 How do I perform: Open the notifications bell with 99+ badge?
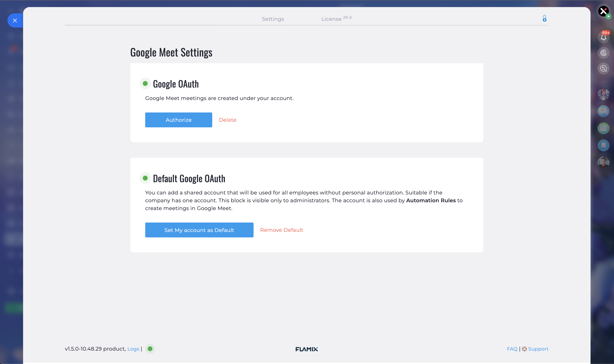coord(603,37)
